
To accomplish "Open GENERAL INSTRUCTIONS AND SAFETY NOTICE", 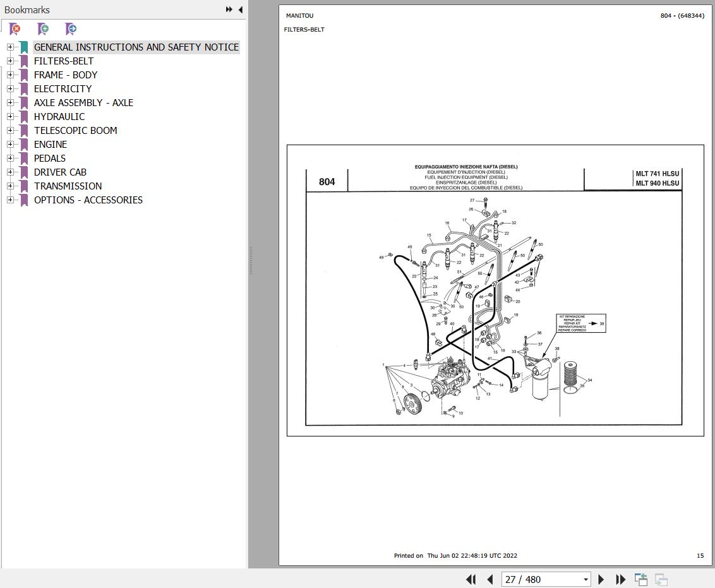I will 136,47.
